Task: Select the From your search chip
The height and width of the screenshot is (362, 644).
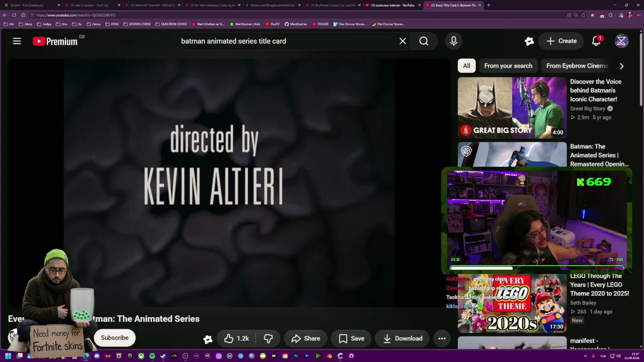Action: coord(508,66)
